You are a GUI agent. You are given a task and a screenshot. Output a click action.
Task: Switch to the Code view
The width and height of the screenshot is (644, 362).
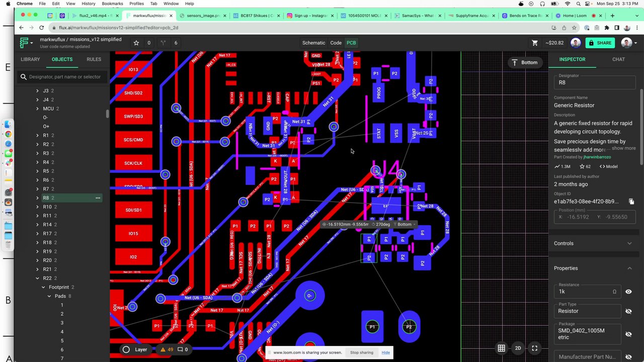(x=336, y=43)
